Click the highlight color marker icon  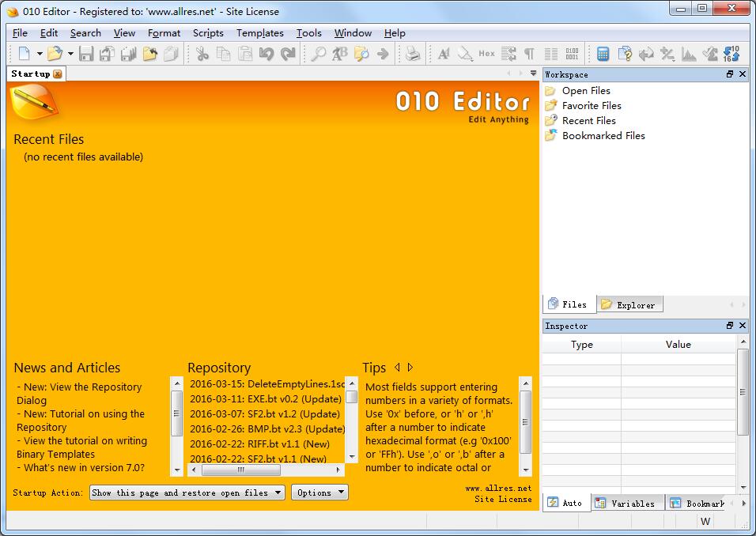coord(465,54)
